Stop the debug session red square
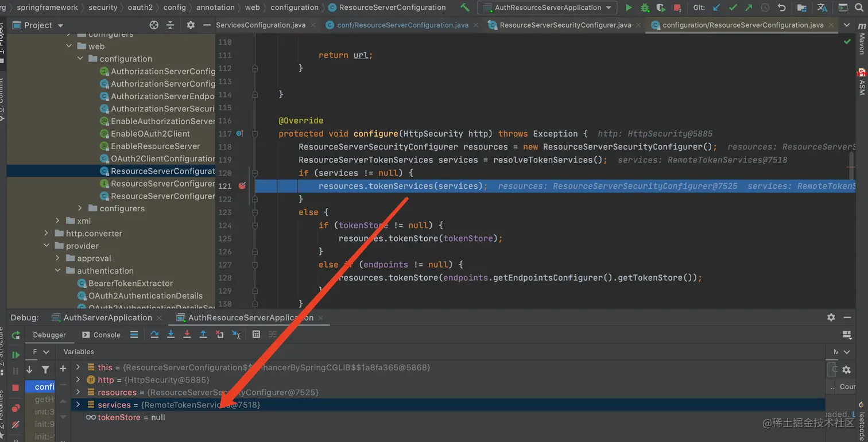Image resolution: width=868 pixels, height=442 pixels. (15, 387)
